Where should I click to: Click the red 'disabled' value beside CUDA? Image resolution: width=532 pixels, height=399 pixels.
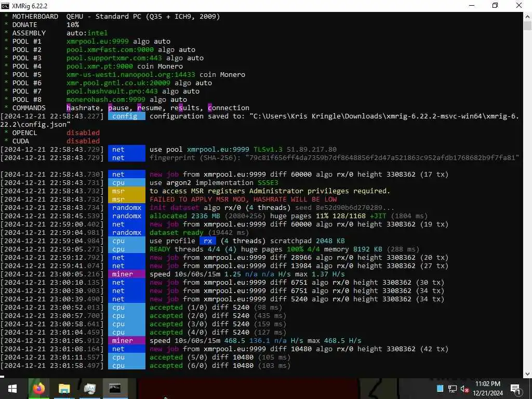(83, 141)
